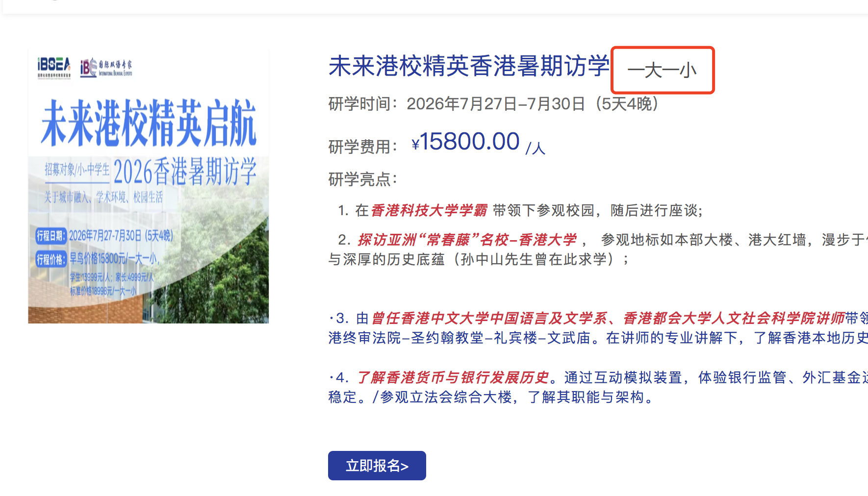Click the 研学费用 label
Screen dimensions: 868x496
tap(363, 147)
